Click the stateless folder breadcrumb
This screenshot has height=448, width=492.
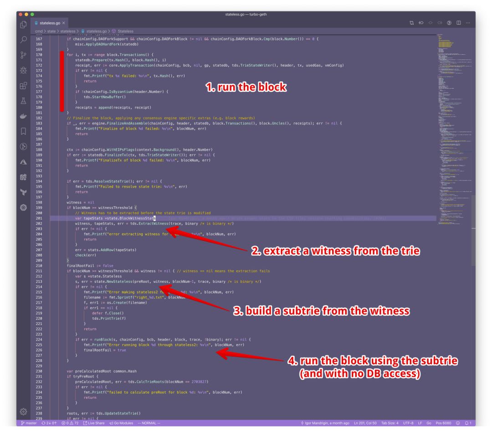pyautogui.click(x=68, y=31)
